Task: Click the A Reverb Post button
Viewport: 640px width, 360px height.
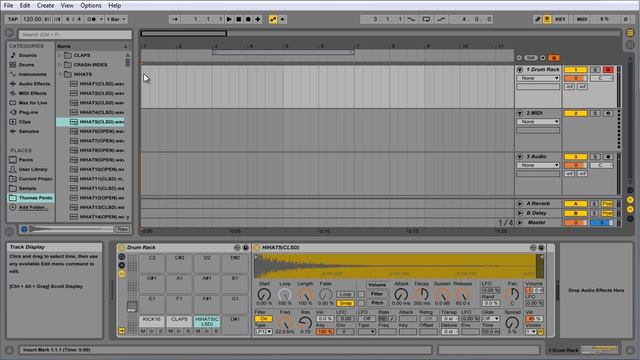Action: pyautogui.click(x=608, y=203)
